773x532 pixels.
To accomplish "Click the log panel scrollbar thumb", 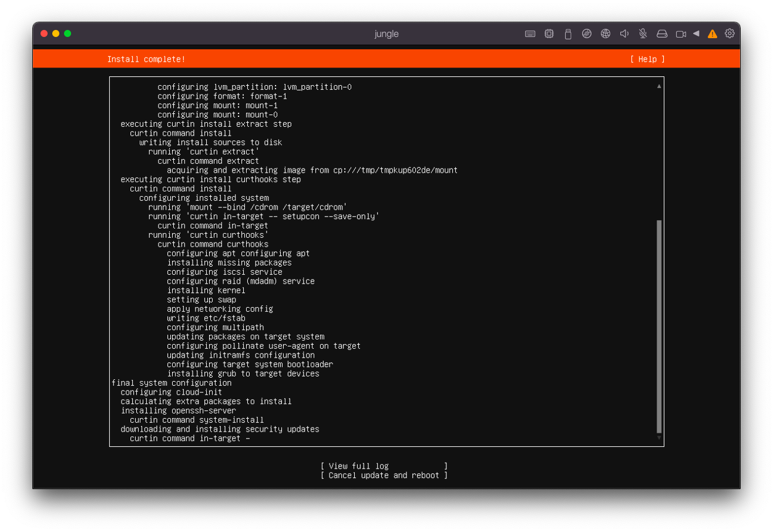I will 659,326.
